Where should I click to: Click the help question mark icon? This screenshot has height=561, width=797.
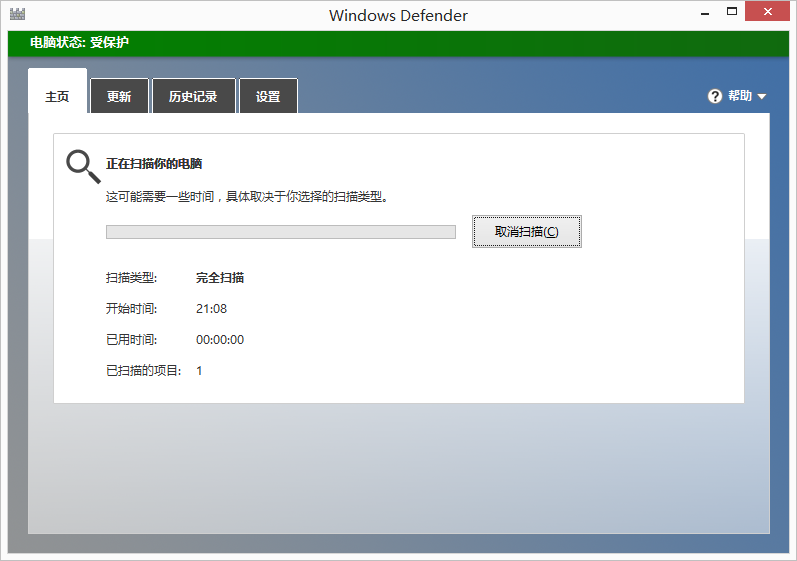714,96
